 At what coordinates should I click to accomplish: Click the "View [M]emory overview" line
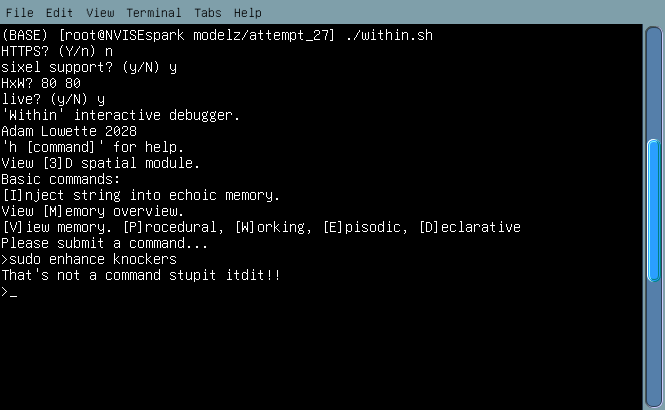tap(92, 211)
